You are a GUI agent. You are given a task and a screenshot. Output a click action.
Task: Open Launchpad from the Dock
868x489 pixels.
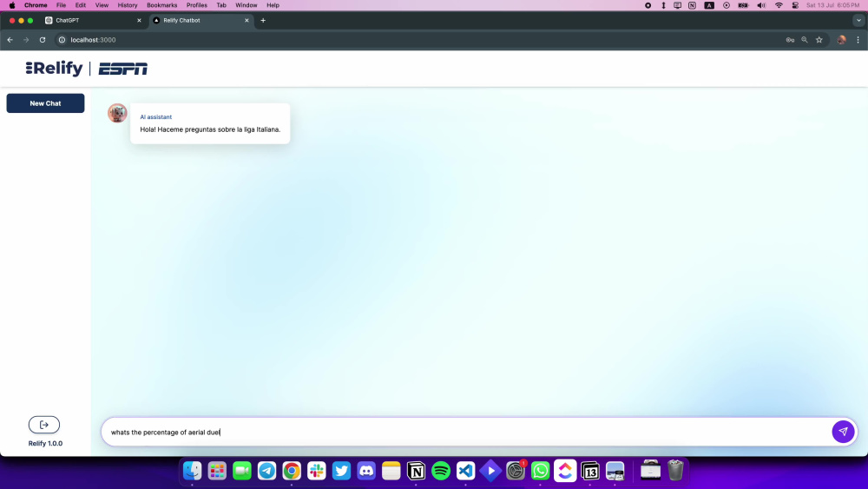[217, 471]
